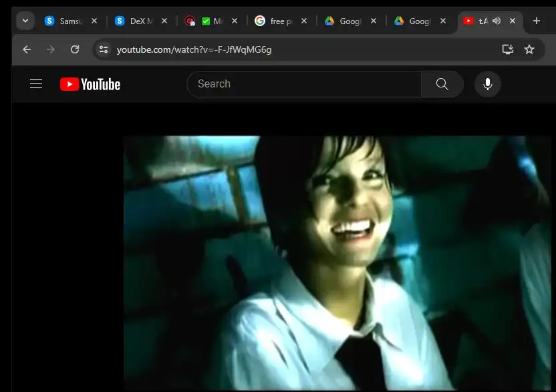Go to the YouTube home logo
Image resolution: width=556 pixels, height=392 pixels.
90,84
